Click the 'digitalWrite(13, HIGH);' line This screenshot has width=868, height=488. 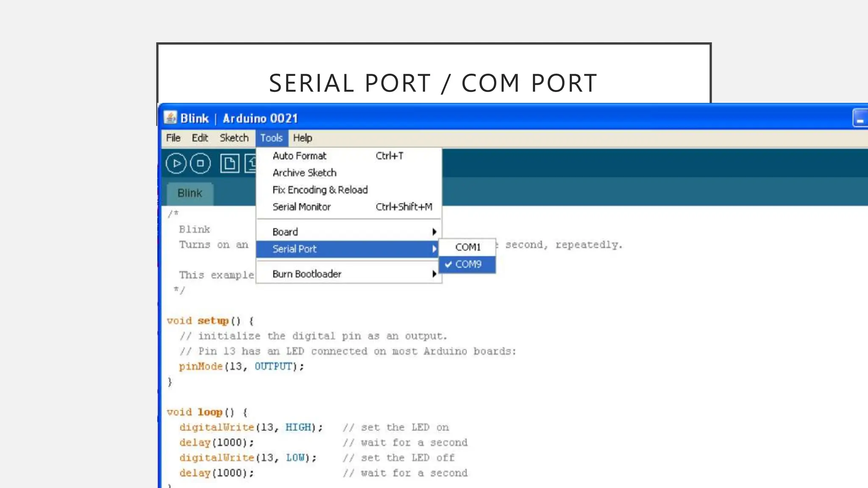251,427
